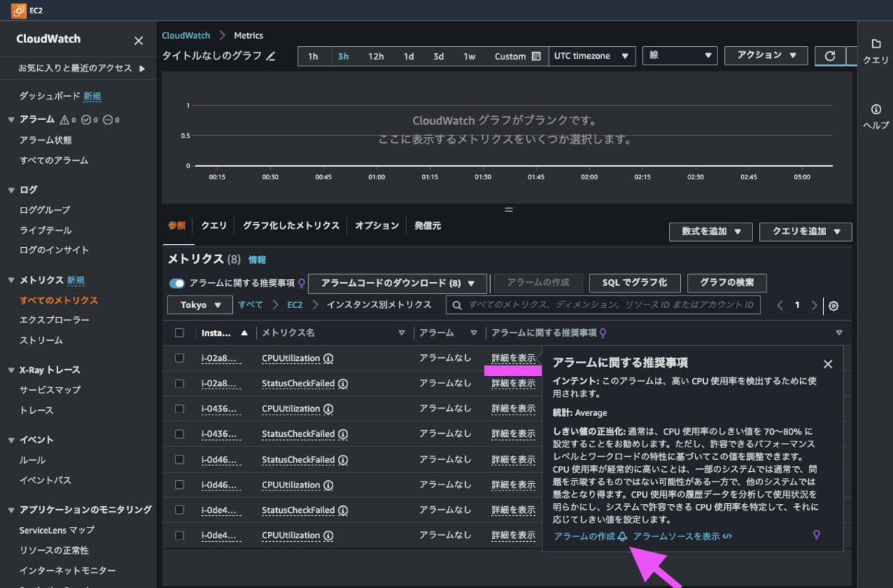This screenshot has width=893, height=588.
Task: Collapse the ログ sidebar section
Action: tap(11, 190)
